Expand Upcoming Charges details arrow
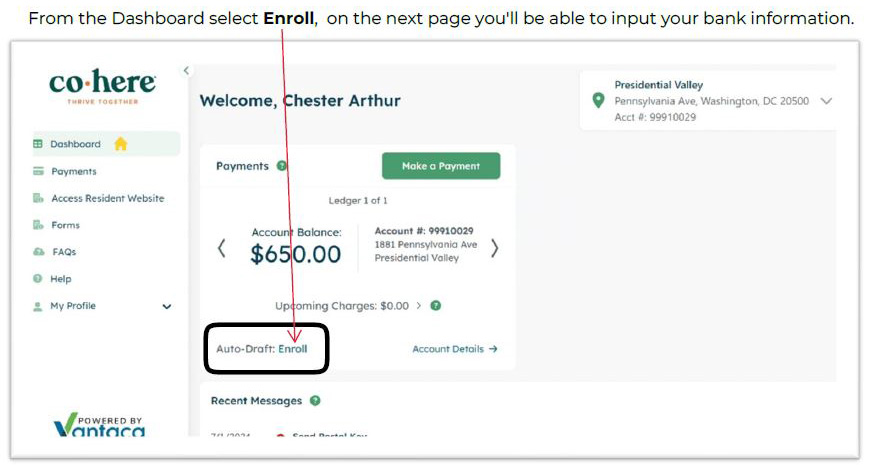 click(x=418, y=306)
